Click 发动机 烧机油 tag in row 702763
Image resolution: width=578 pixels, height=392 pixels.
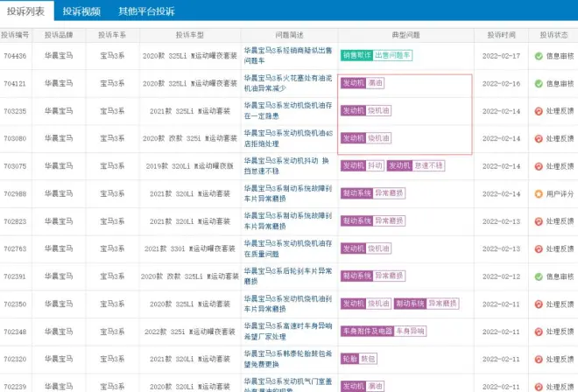pos(366,248)
